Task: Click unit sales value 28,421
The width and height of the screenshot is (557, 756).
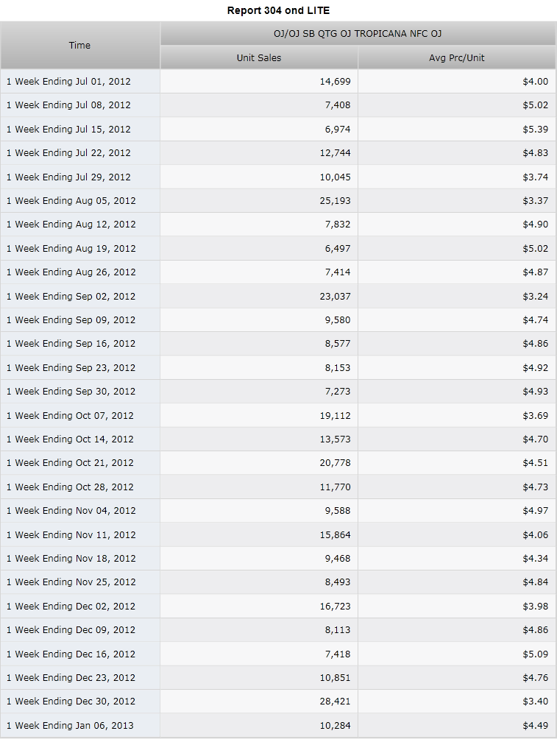Action: pyautogui.click(x=335, y=702)
